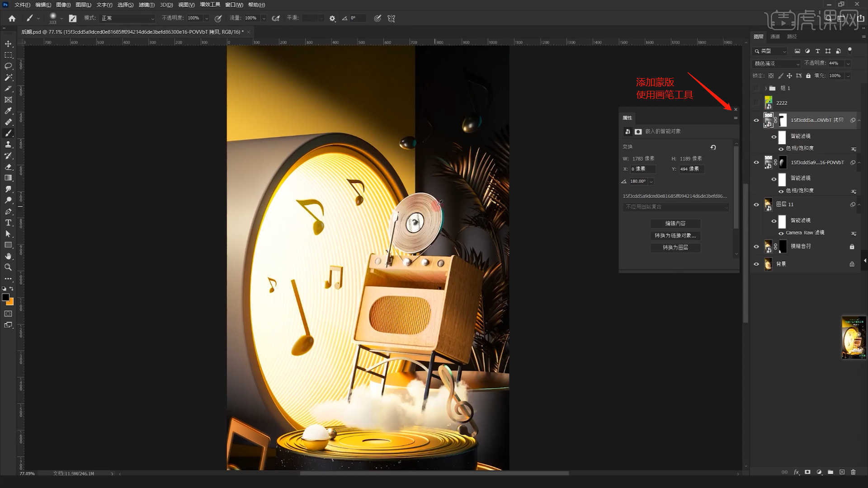Hide 图层 11 layer visibility
The height and width of the screenshot is (488, 868).
(756, 205)
